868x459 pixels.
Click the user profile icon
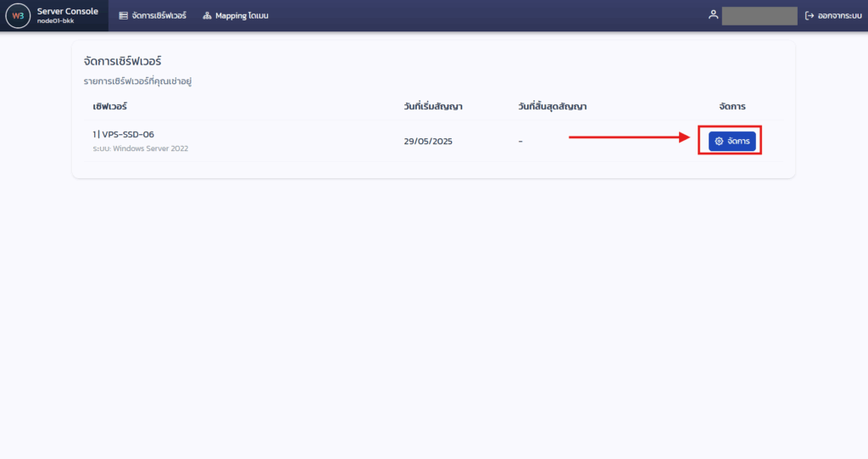(714, 15)
